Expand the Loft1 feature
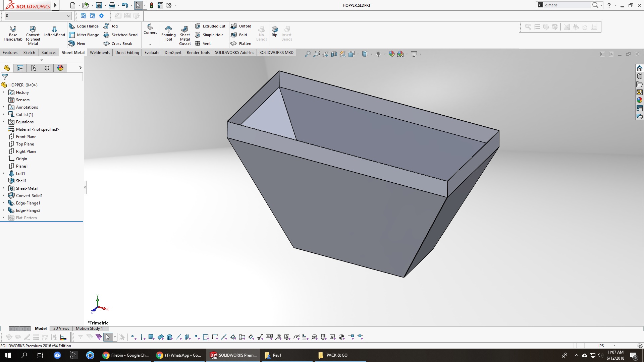Screen dimensions: 644x362 (x=3, y=173)
